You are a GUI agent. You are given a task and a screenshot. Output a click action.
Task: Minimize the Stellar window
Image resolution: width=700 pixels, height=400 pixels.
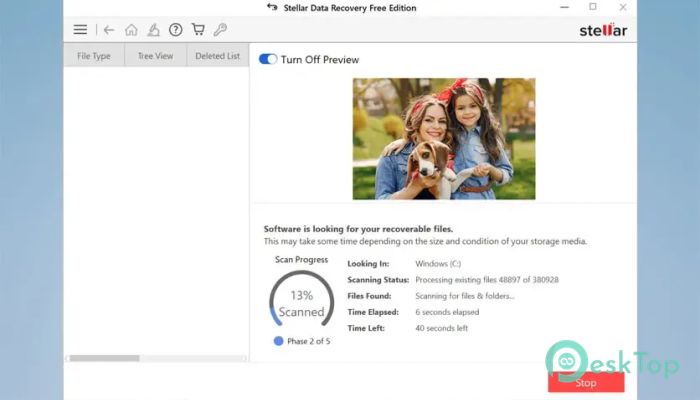pyautogui.click(x=565, y=7)
